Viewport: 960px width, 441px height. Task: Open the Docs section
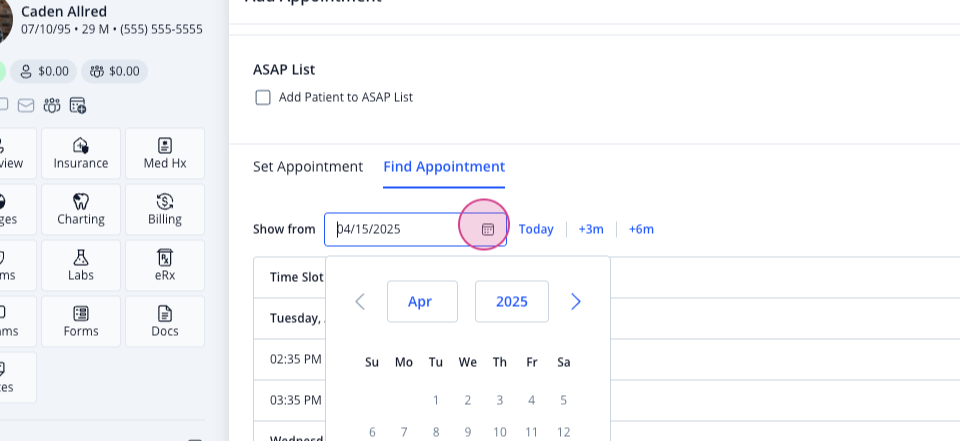tap(165, 322)
